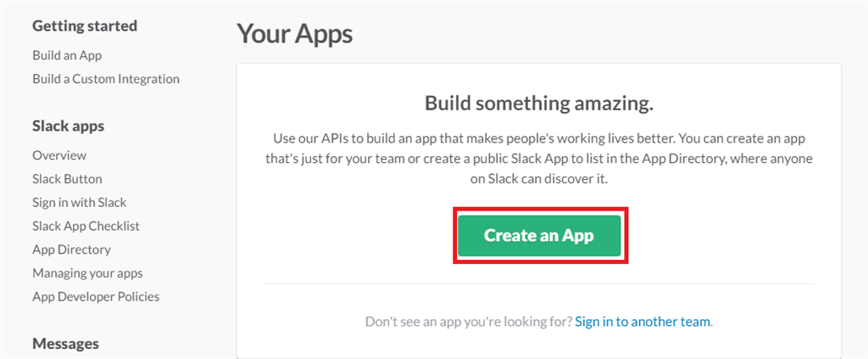Select Slack Button in the sidebar
Screen dimensions: 868x359
67,179
